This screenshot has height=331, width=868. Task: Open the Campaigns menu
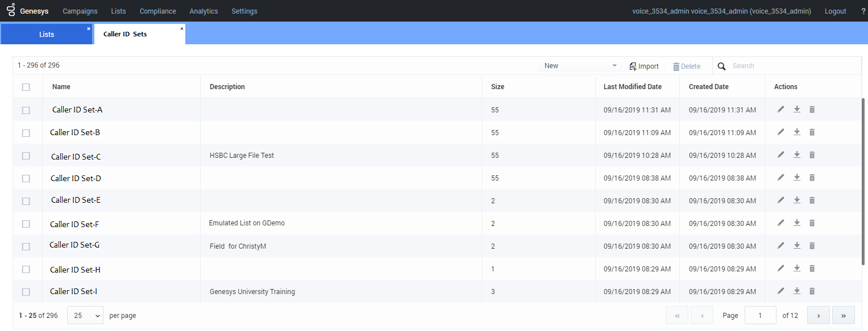80,11
